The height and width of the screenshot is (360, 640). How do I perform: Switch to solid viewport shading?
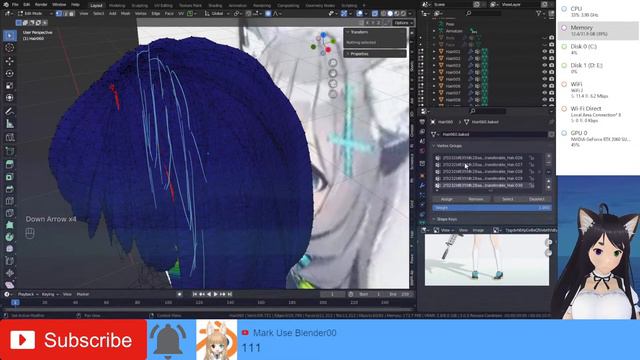coord(390,13)
